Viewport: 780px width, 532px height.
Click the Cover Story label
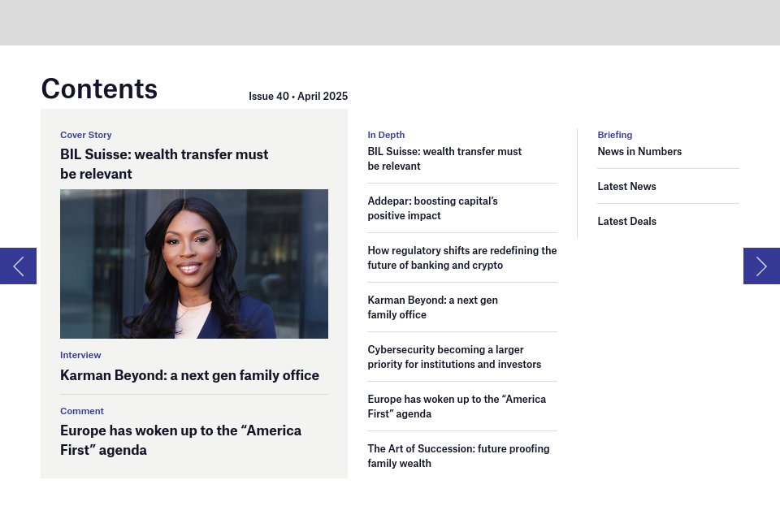86,135
